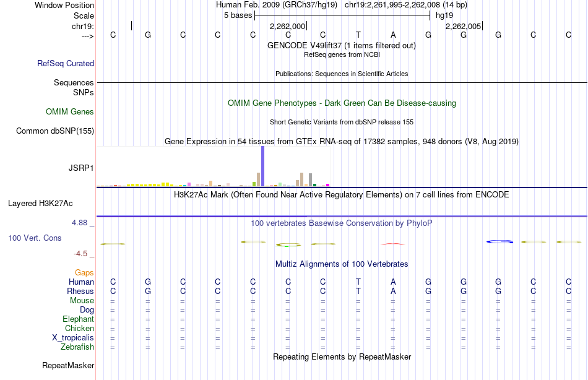Click the 'chr19:' ruler label
The height and width of the screenshot is (380, 588).
click(x=83, y=26)
